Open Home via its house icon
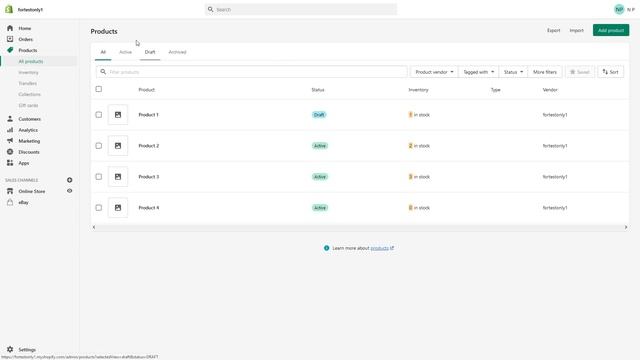640x360 pixels. (x=10, y=28)
